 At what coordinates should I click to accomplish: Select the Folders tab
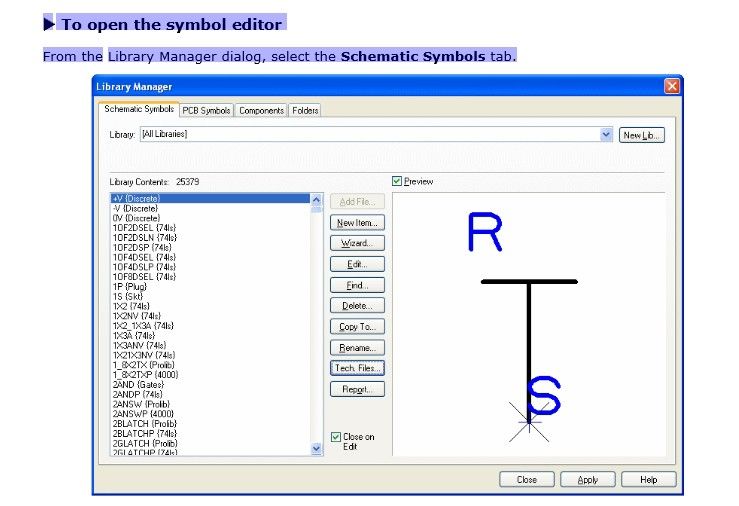[x=305, y=110]
